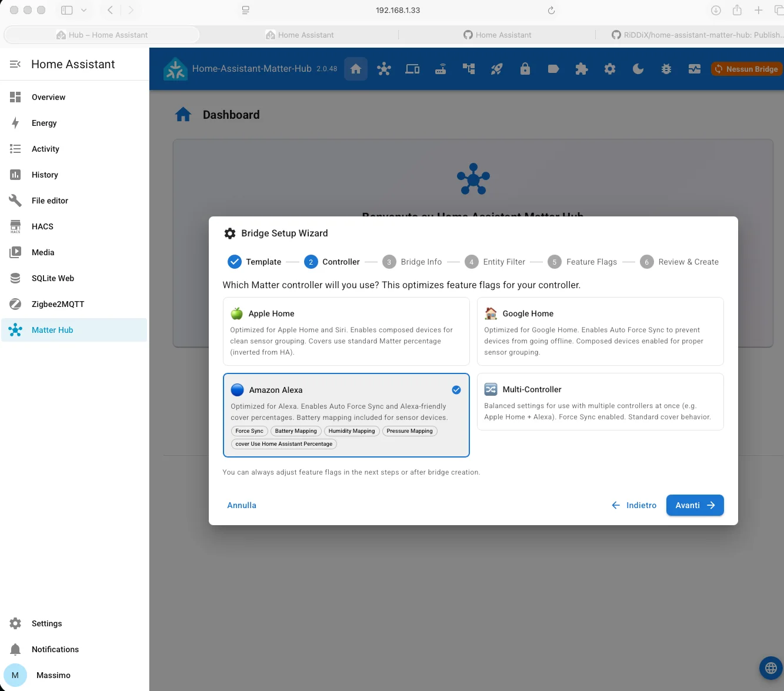Image resolution: width=784 pixels, height=691 pixels.
Task: Select the Amazon Alexa controller card
Action: click(x=346, y=415)
